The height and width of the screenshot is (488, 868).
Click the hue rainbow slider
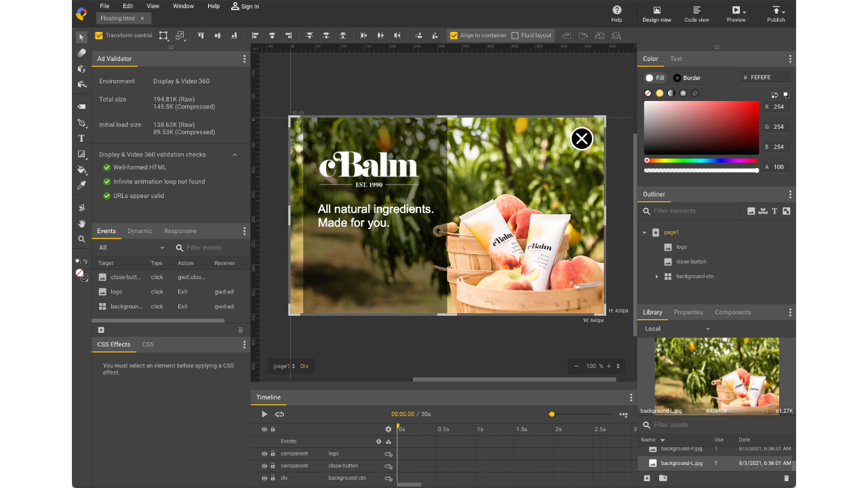coord(701,161)
